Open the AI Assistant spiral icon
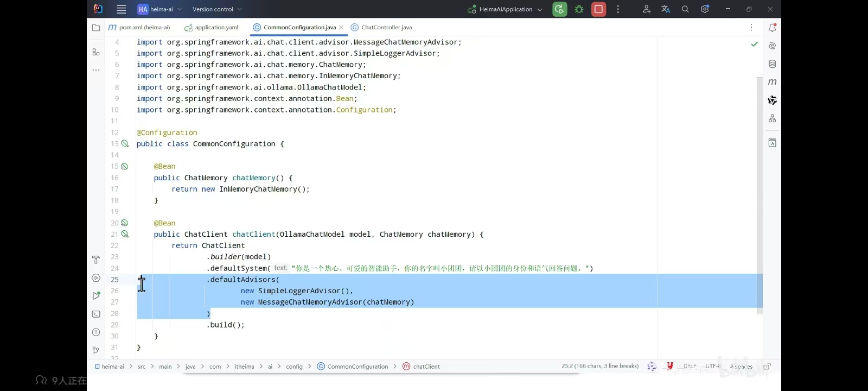Image resolution: width=868 pixels, height=391 pixels. tap(773, 46)
